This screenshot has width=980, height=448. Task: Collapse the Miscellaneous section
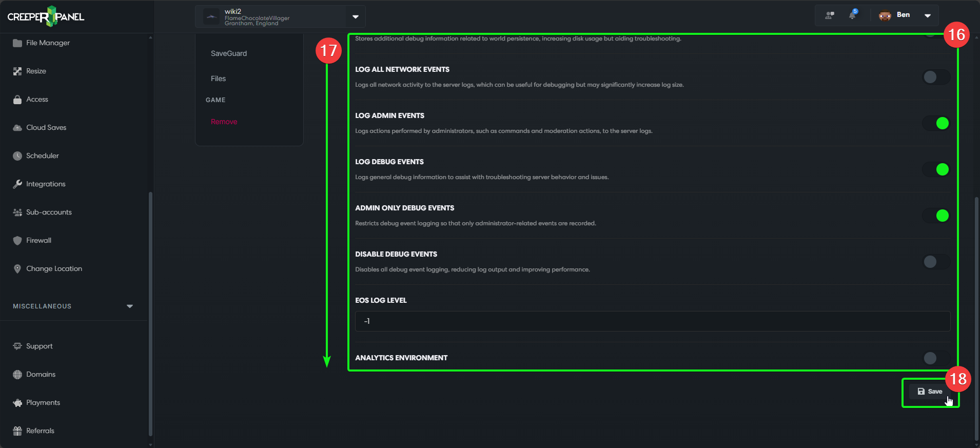point(129,306)
